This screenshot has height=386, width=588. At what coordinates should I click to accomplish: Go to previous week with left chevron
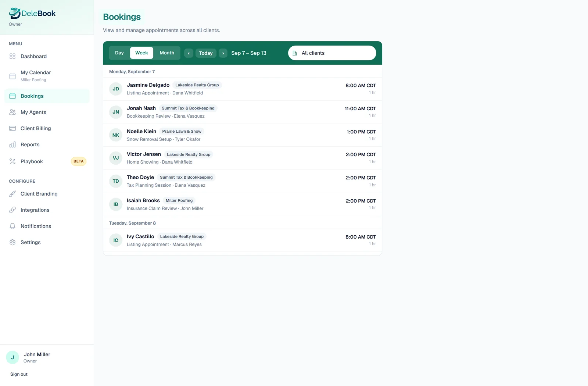click(189, 53)
